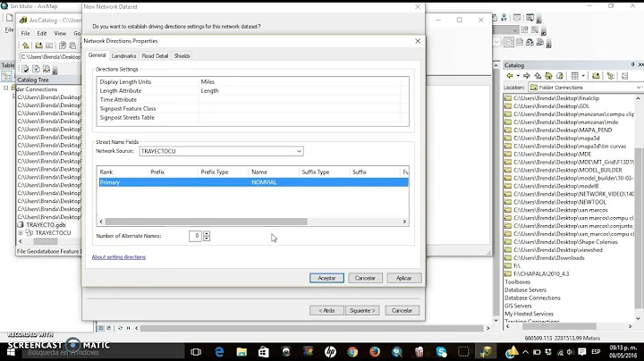Click the ArcCatalog location path field
Viewport: 644px width, 361px height.
pos(50,56)
